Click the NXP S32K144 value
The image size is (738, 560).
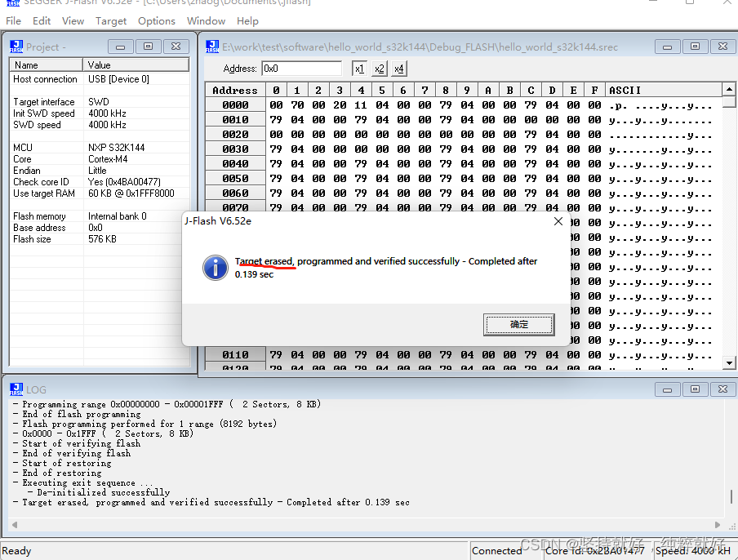pyautogui.click(x=116, y=148)
